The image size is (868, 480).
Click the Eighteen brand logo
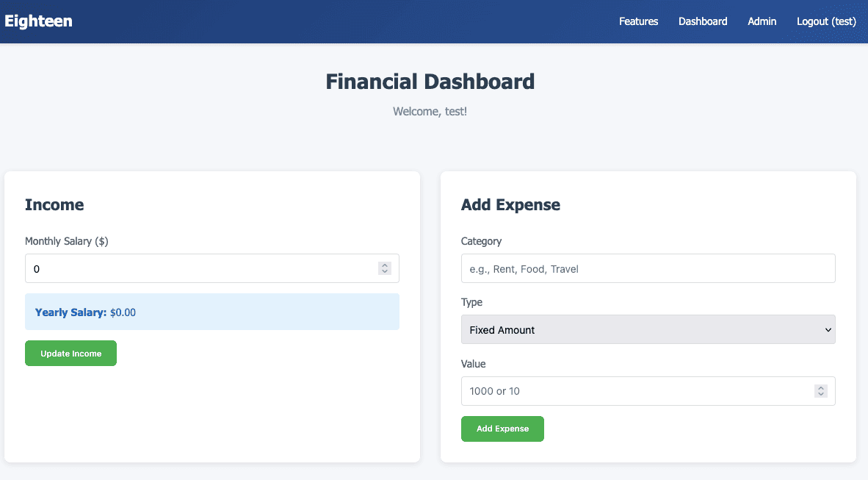38,21
